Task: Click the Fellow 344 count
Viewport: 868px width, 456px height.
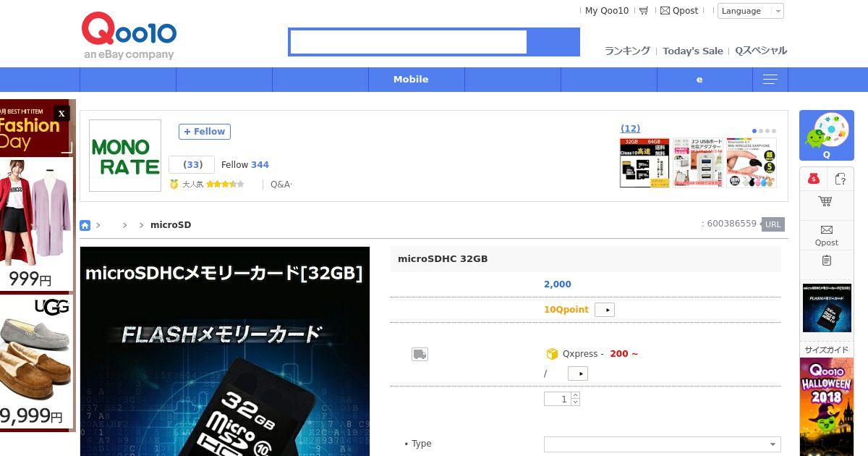Action: pos(245,165)
